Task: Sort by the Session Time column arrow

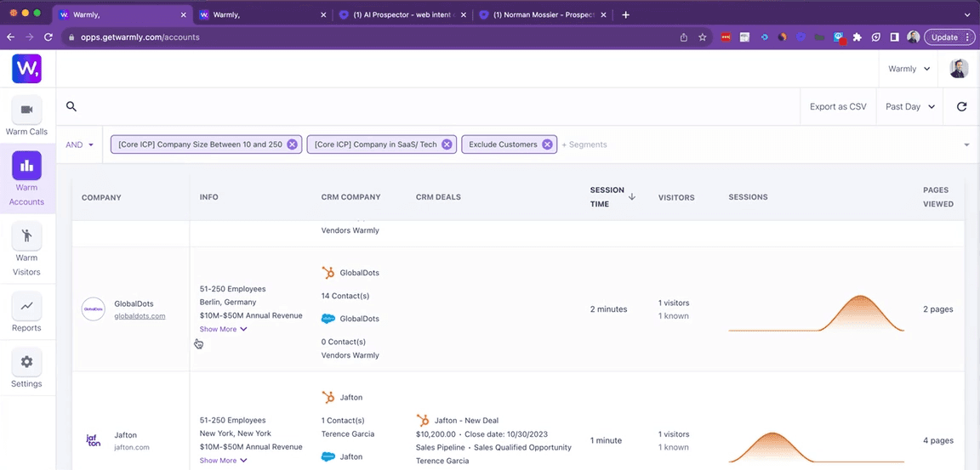Action: click(631, 196)
